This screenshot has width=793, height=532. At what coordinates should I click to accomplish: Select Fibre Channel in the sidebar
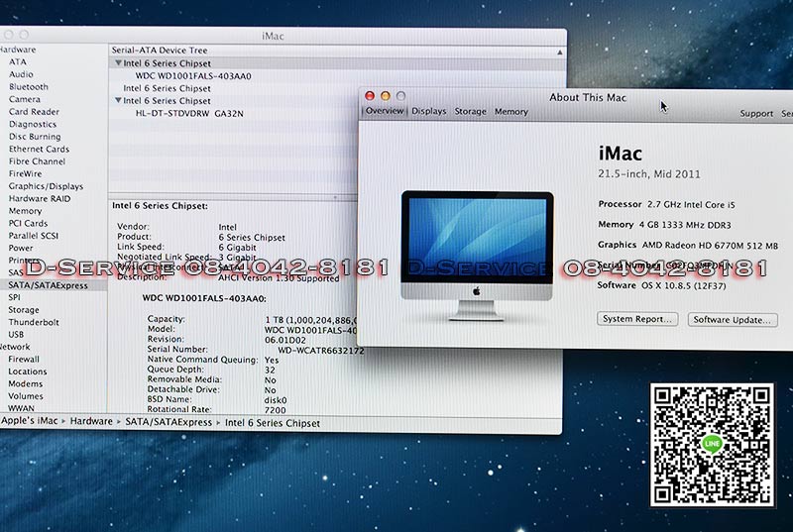(37, 161)
